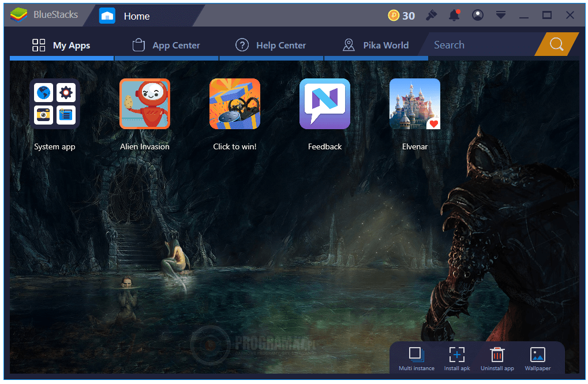
Task: Open the browser globe icon in System app
Action: click(43, 92)
